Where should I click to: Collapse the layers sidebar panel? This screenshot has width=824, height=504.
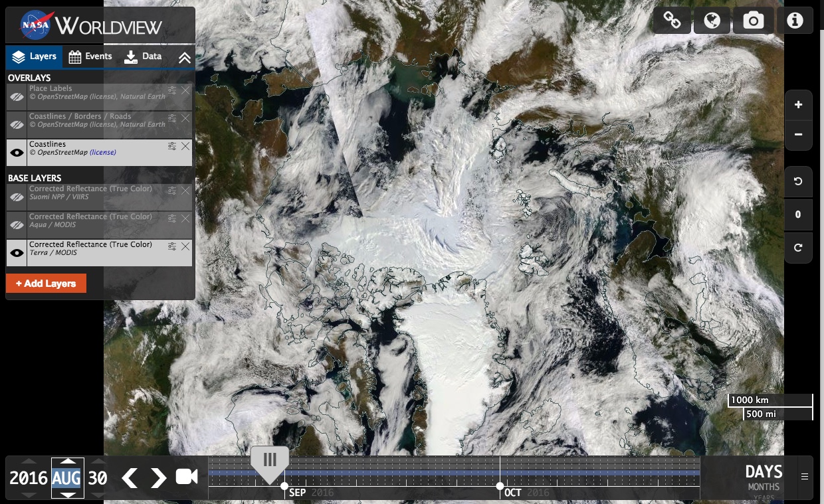pyautogui.click(x=184, y=58)
